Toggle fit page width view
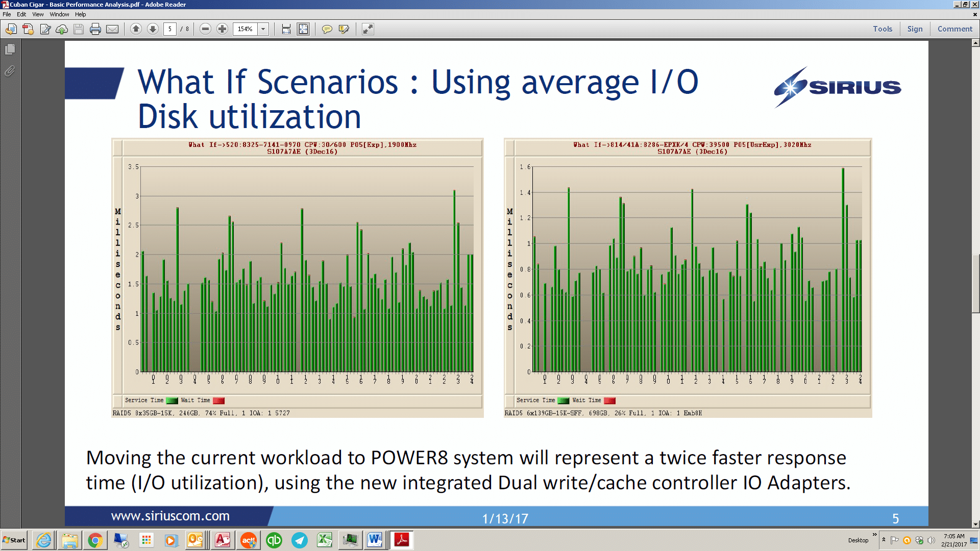Viewport: 980px width, 551px height. point(285,29)
